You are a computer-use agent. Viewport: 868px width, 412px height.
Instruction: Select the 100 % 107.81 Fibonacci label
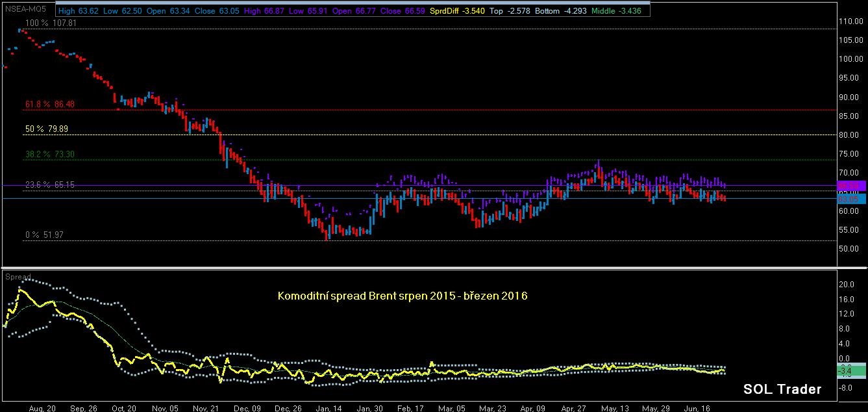[50, 23]
